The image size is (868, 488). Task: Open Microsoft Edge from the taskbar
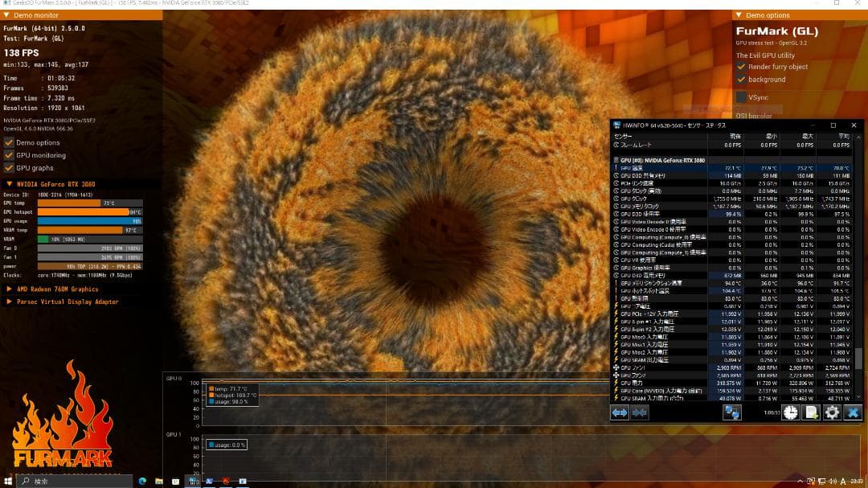[x=142, y=481]
